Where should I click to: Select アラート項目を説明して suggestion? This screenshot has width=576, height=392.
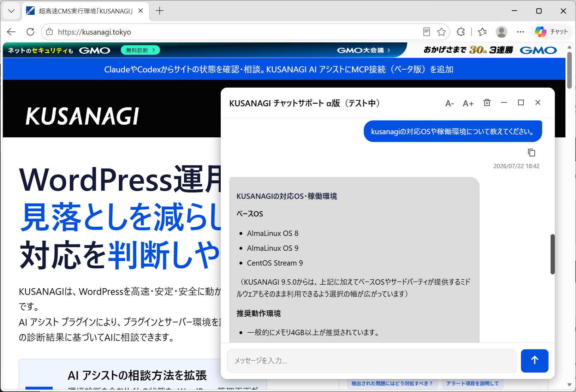(473, 384)
